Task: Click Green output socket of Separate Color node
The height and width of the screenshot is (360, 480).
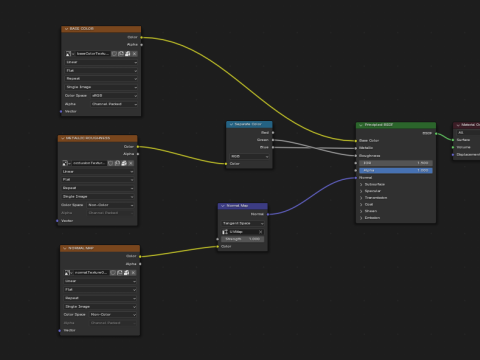Action: (x=273, y=140)
